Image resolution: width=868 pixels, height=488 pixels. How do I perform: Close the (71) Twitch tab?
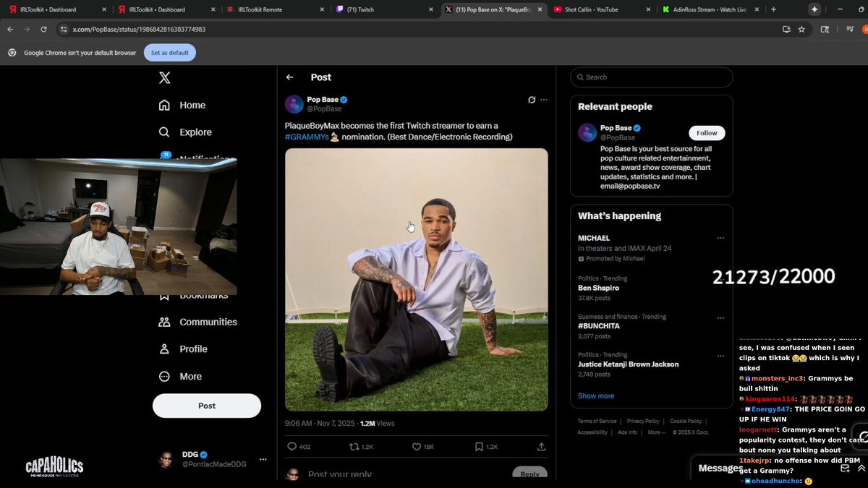(x=431, y=9)
